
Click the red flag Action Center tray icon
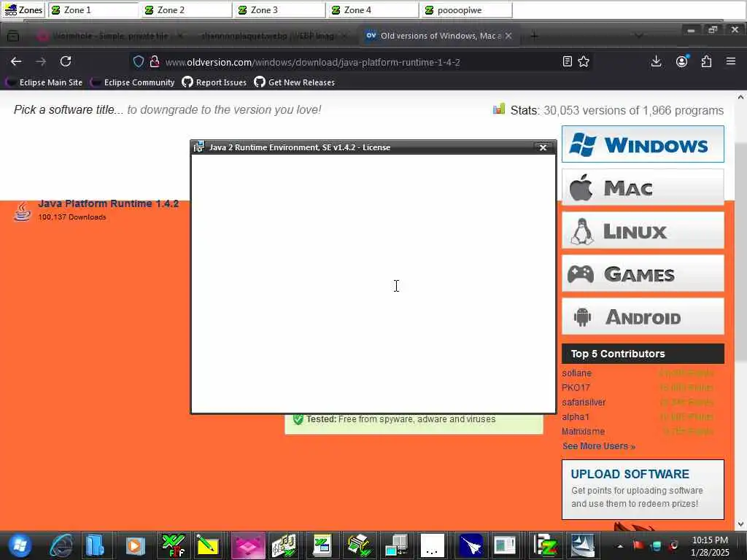click(x=638, y=545)
